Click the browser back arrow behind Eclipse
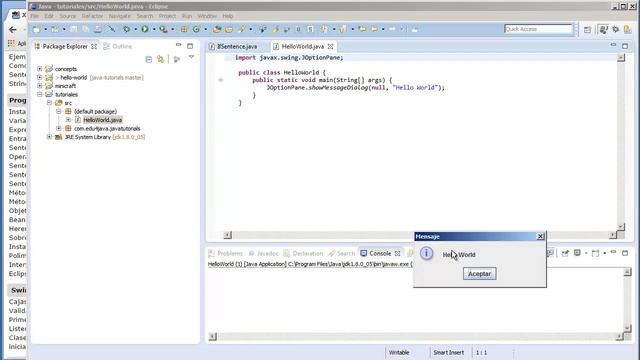 click(x=13, y=29)
